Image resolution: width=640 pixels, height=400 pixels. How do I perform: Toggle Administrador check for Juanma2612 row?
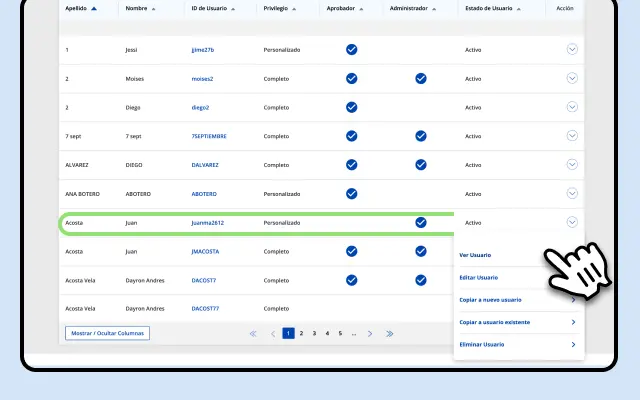point(421,222)
